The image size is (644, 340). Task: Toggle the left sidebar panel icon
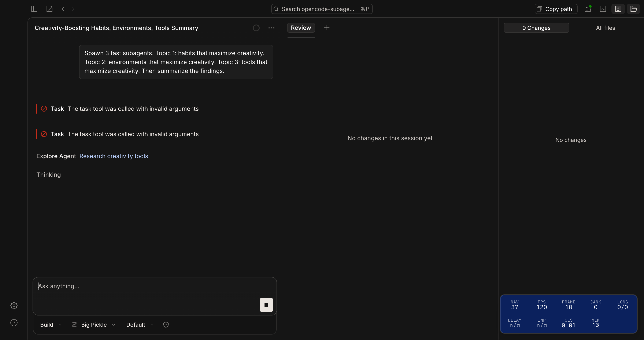pos(34,9)
